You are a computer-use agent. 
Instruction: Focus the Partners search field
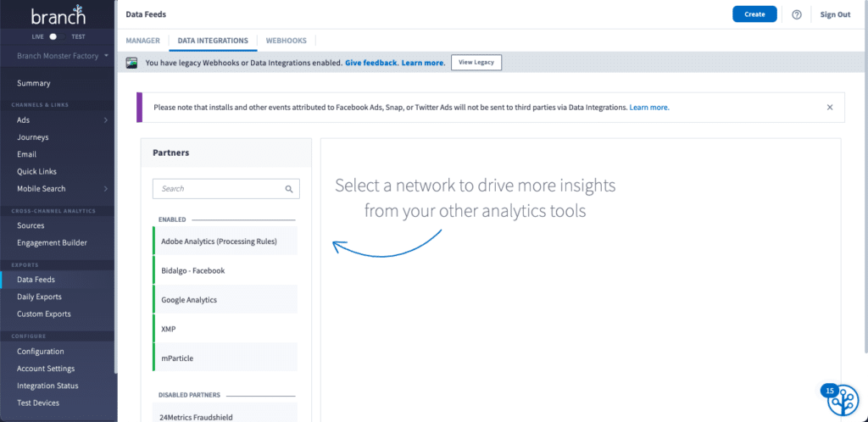click(x=220, y=189)
